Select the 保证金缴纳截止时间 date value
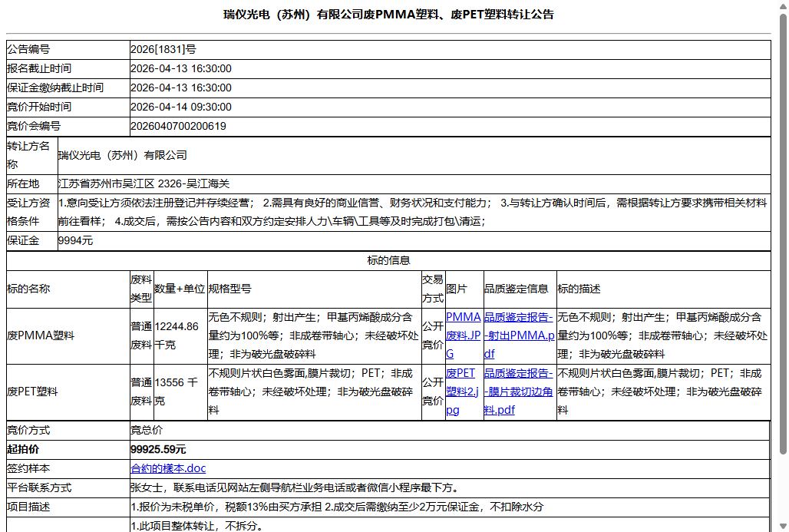The image size is (789, 532). click(181, 88)
